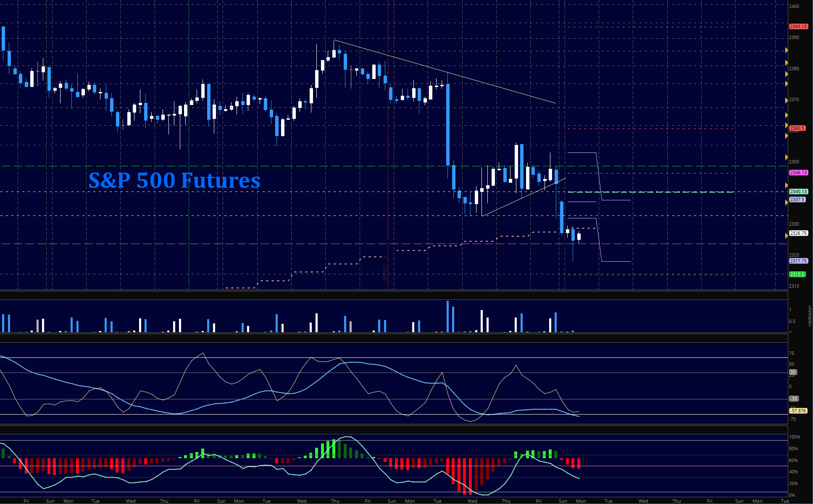813x504 pixels.
Task: Click the yellow arrow marker beside the 2337.5 tag
Action: (x=787, y=202)
